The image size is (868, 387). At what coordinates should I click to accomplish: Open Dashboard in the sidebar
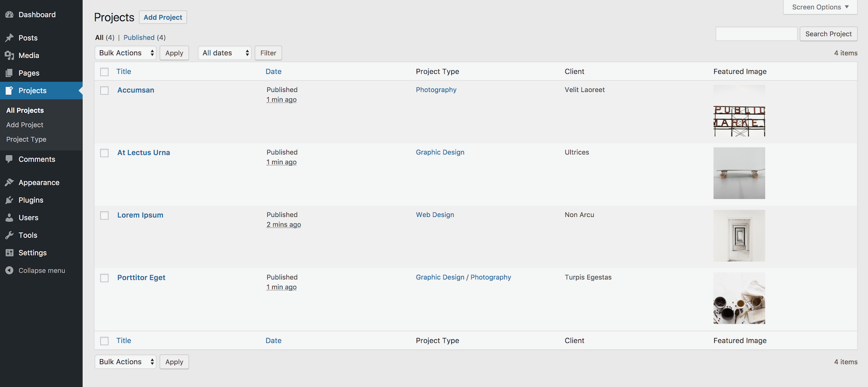tap(37, 15)
